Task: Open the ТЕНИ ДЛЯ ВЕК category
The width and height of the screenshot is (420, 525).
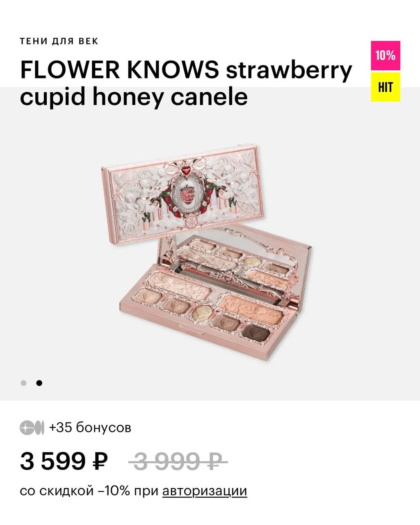Action: point(59,41)
